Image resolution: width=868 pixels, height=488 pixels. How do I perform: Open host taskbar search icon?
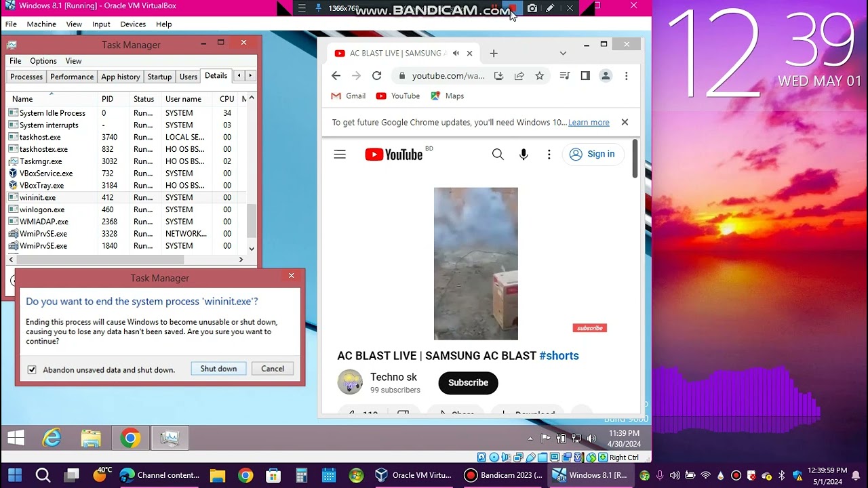[43, 475]
